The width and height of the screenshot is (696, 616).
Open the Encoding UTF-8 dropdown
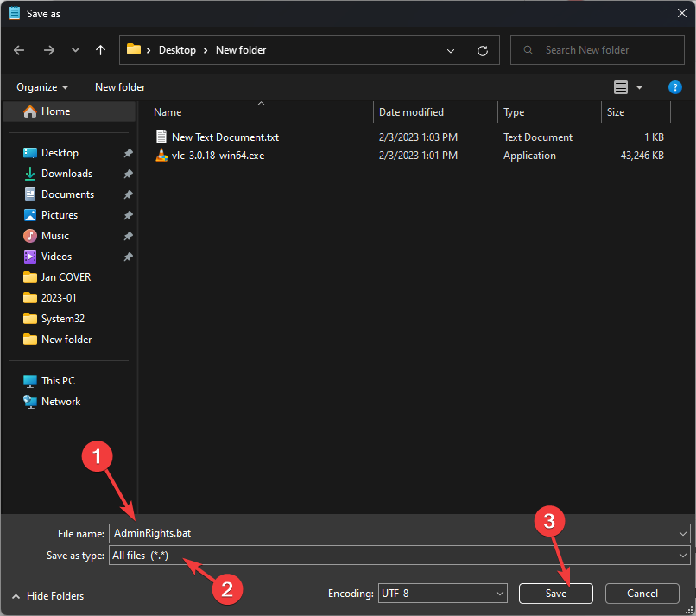[x=442, y=594]
